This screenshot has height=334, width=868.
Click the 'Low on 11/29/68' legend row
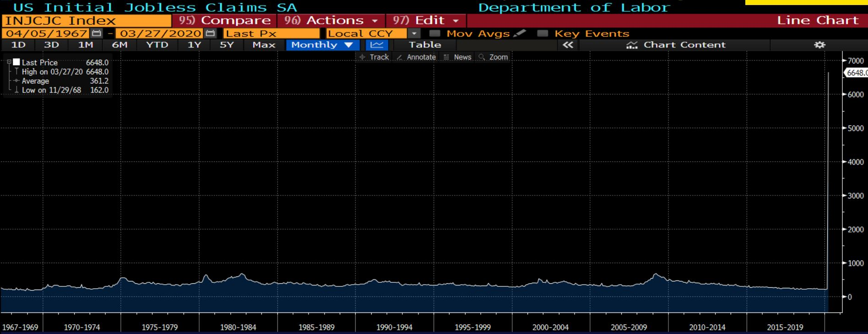tap(65, 90)
